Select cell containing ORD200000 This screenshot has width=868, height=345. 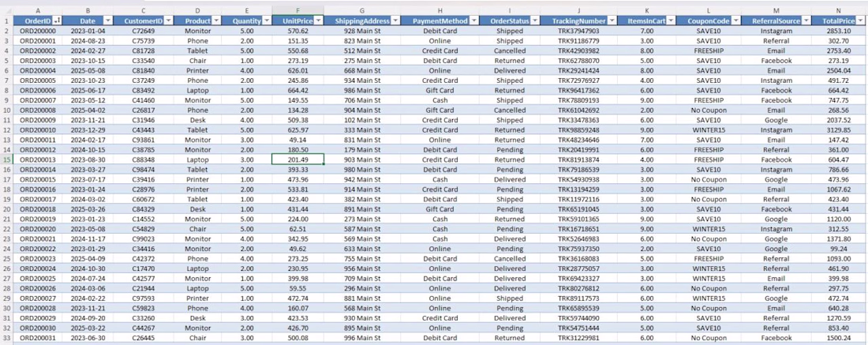38,31
